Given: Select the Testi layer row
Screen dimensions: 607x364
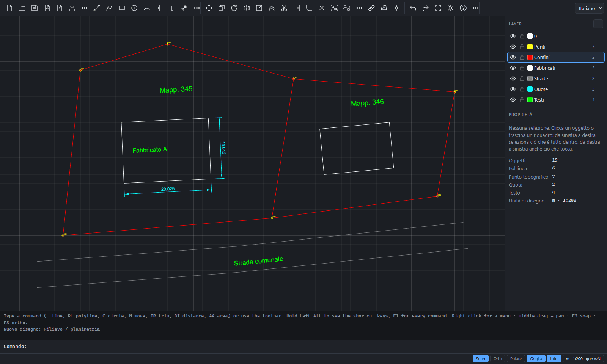Looking at the screenshot, I should [556, 100].
